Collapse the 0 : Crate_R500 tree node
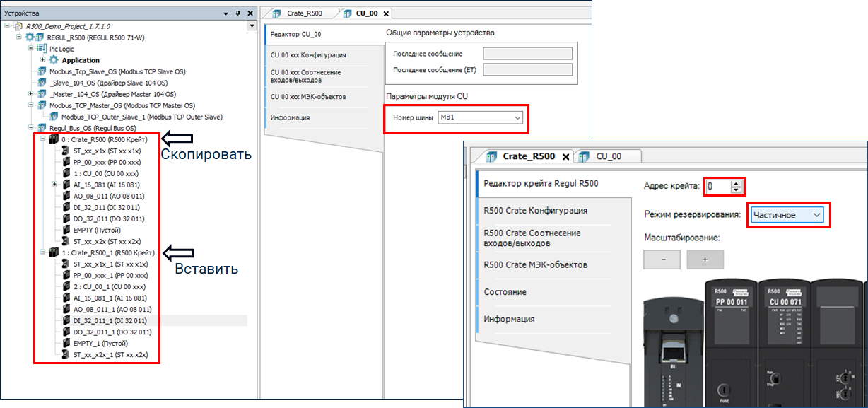 pyautogui.click(x=42, y=139)
